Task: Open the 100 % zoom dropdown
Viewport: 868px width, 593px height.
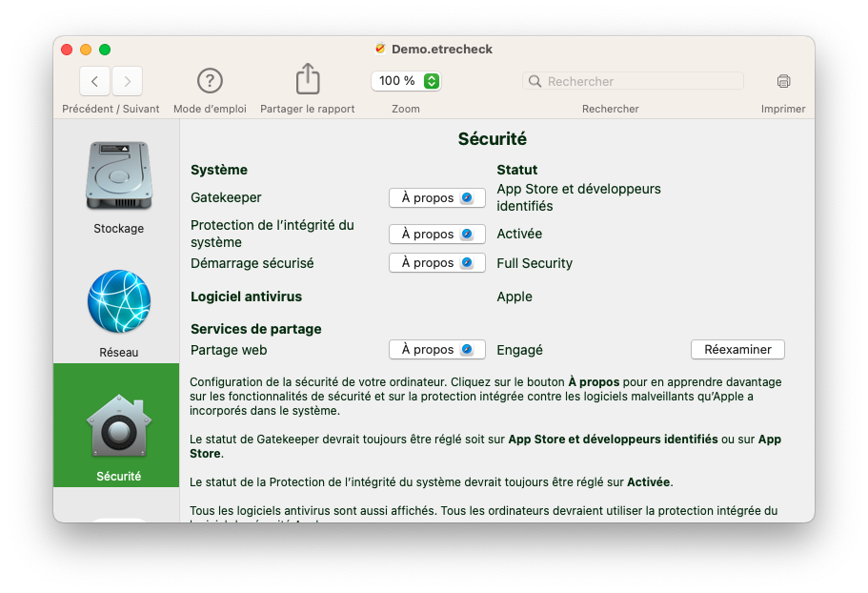Action: (x=406, y=81)
